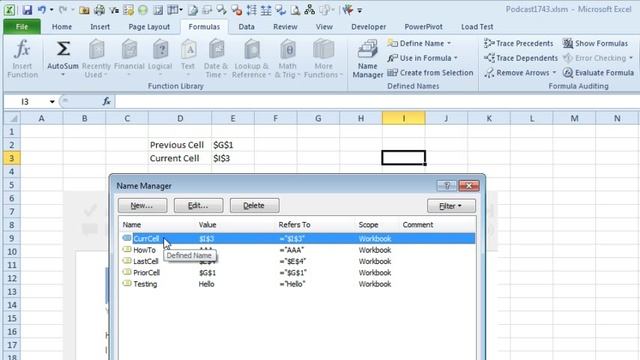The height and width of the screenshot is (360, 640).
Task: Click Trace Precedents
Action: (519, 43)
